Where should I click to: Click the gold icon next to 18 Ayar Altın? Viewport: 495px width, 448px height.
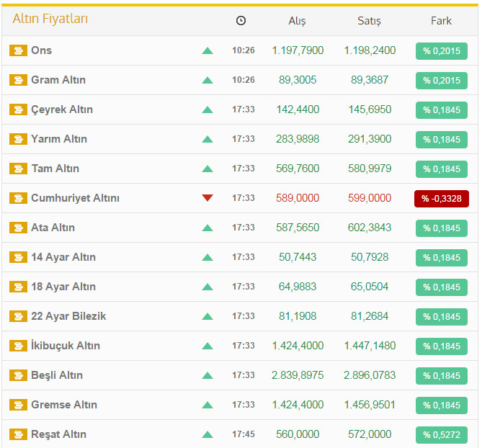coord(18,287)
